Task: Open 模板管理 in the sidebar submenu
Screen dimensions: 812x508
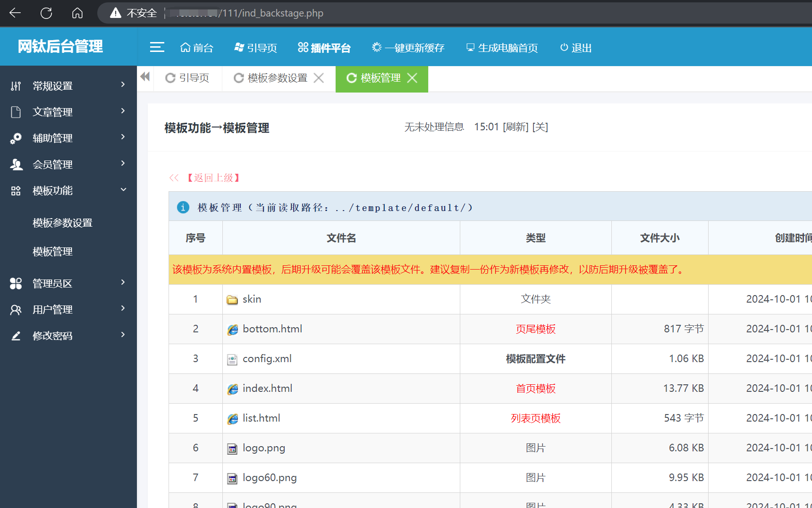Action: (52, 252)
